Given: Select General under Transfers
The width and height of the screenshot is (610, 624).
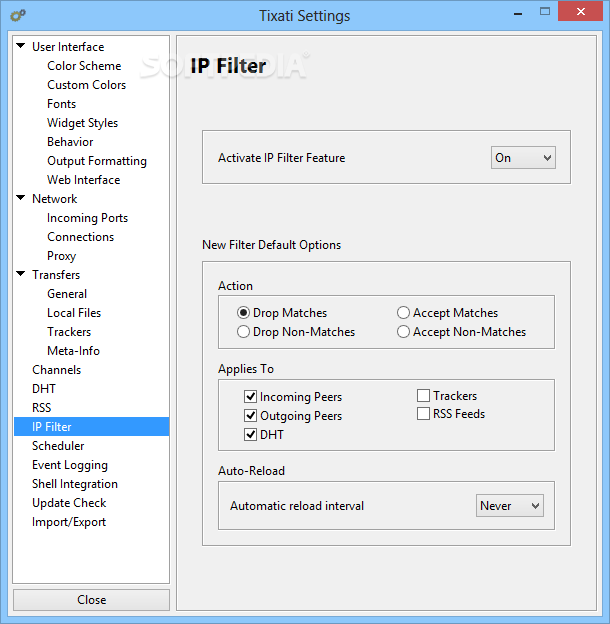Looking at the screenshot, I should click(x=67, y=294).
